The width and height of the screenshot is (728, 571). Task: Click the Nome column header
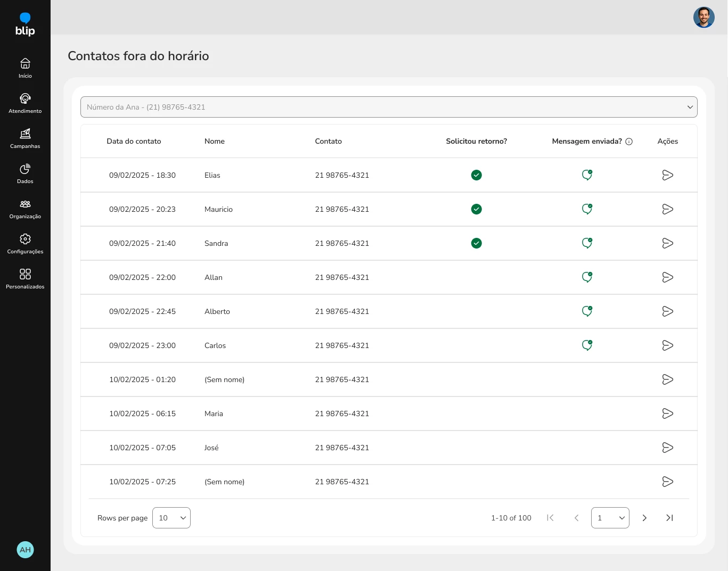pos(215,142)
